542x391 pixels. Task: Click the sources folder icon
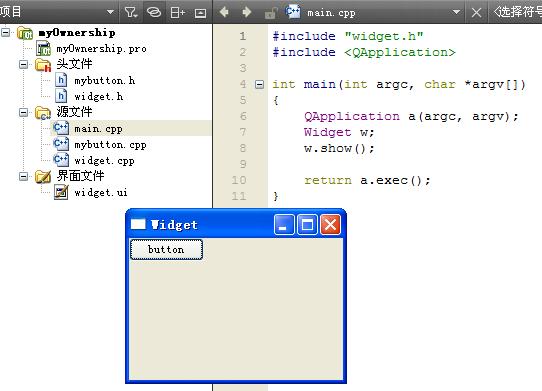coord(43,113)
